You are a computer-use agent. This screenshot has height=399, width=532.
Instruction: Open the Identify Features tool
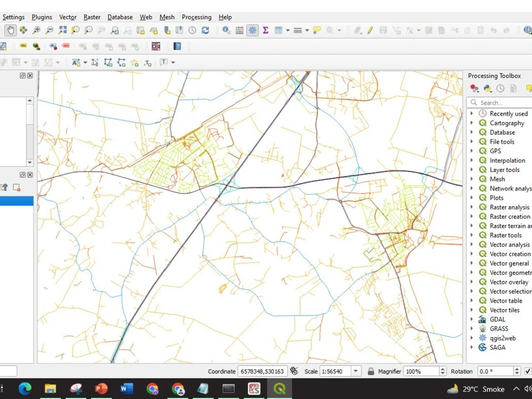click(226, 30)
